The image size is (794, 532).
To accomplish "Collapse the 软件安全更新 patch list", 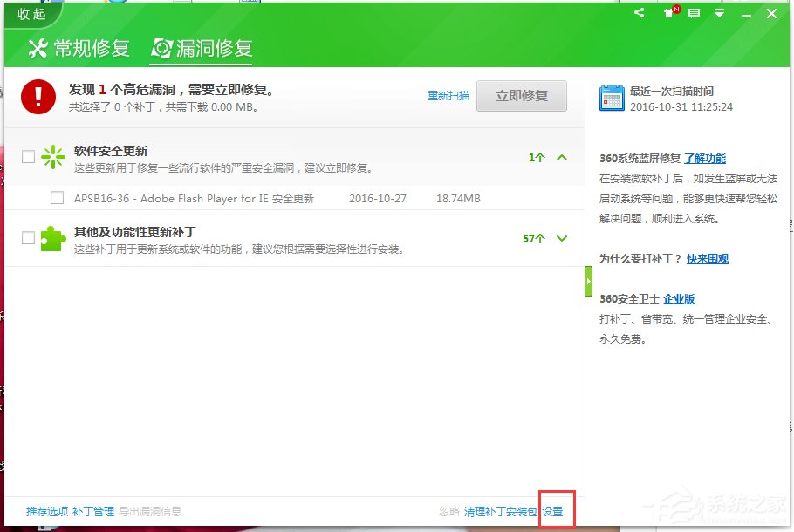I will [x=564, y=157].
